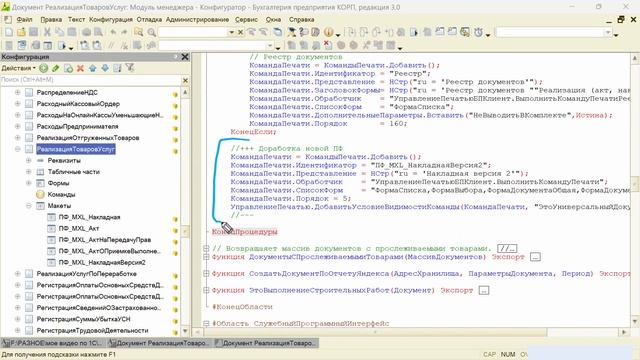Screen dimensions: 640x360
Task: Click the Поиск (Ctrl+Alt+M) search field
Action: pyautogui.click(x=90, y=80)
